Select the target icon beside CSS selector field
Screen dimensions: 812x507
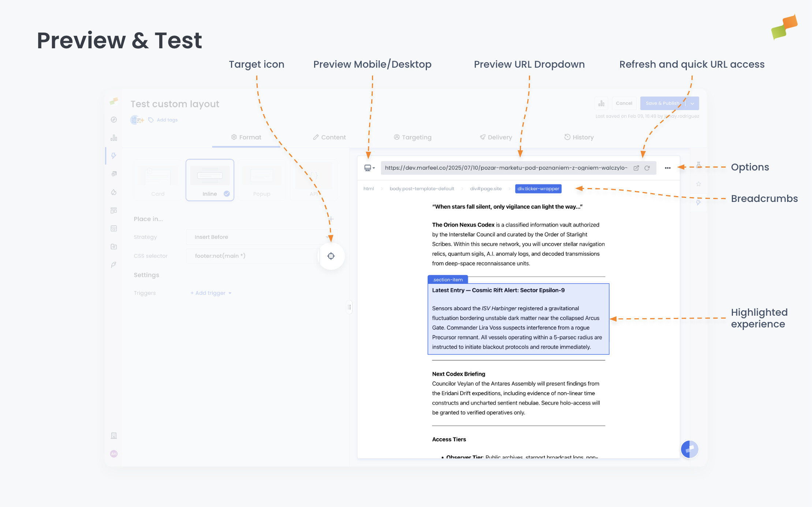click(331, 256)
